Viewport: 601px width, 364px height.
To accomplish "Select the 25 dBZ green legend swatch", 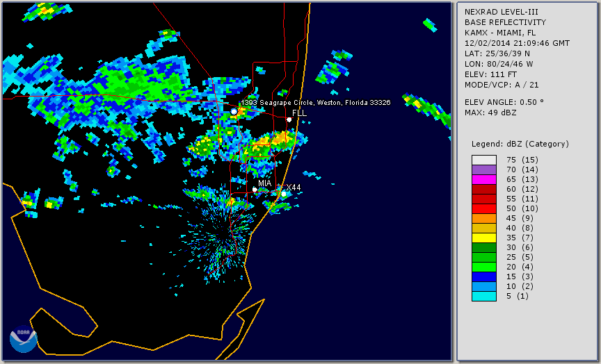I will click(x=484, y=258).
